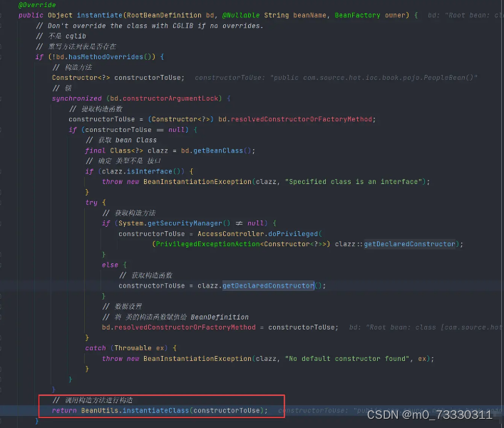
Task: Click BeanInstantiationException in the catch block
Action: pos(197,359)
